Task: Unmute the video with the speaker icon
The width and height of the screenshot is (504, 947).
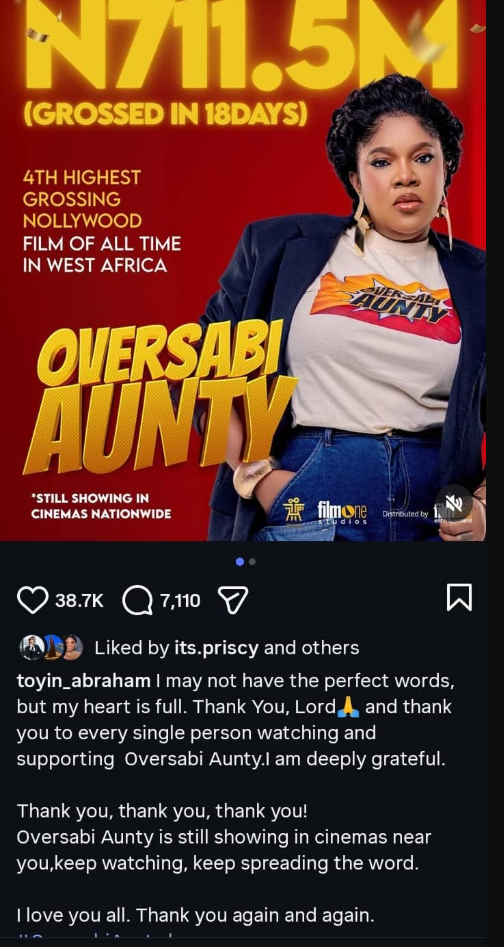Action: [454, 502]
